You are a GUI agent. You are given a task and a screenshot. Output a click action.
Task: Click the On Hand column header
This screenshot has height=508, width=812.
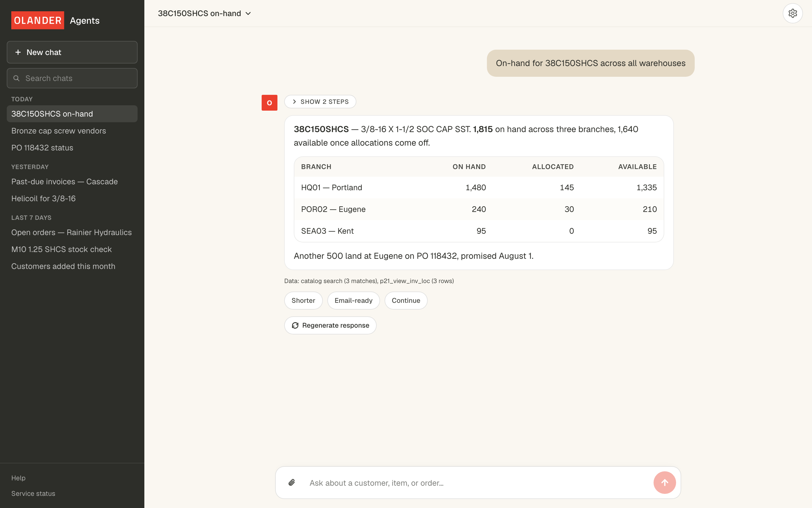[x=469, y=167]
